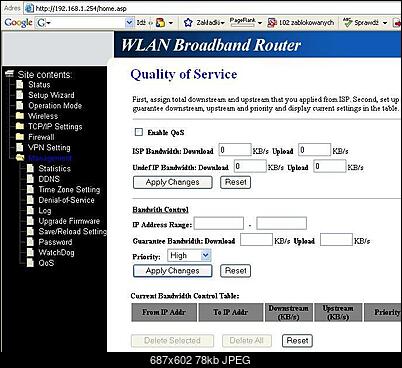Click the Guarantee Bandwidth Upload field
This screenshot has width=402, height=368.
coord(336,240)
